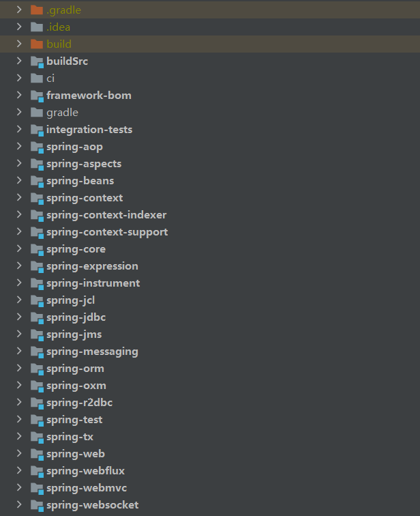Click the spring-jdbc module folder icon
Image resolution: width=420 pixels, height=516 pixels.
[x=37, y=317]
